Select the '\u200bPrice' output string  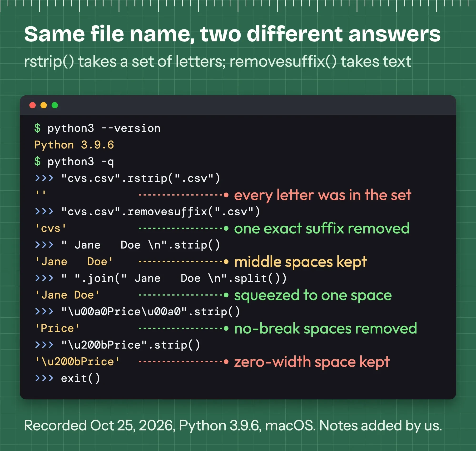click(77, 362)
